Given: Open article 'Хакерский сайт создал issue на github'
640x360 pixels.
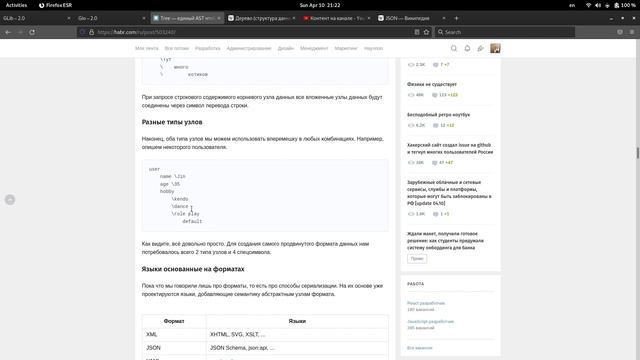Looking at the screenshot, I should tap(450, 149).
